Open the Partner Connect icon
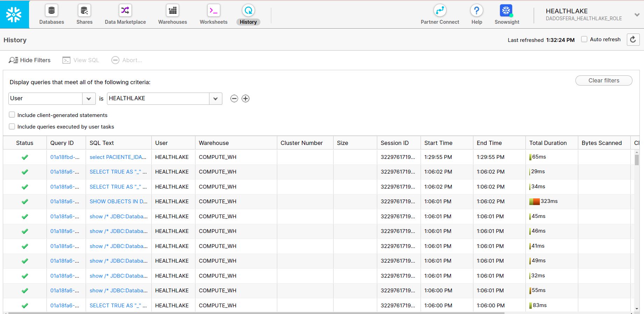Screen dimensions: 644x314 coord(440,10)
